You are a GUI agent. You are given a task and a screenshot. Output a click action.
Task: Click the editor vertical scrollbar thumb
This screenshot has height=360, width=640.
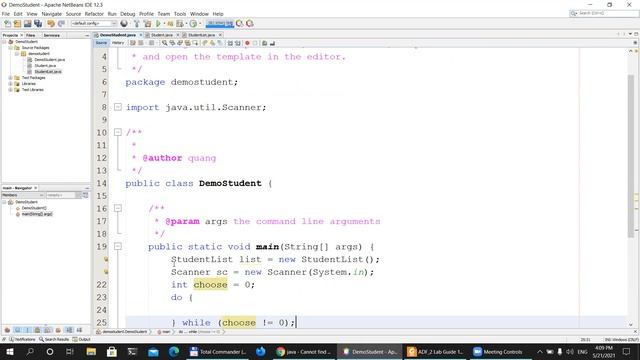[x=631, y=155]
